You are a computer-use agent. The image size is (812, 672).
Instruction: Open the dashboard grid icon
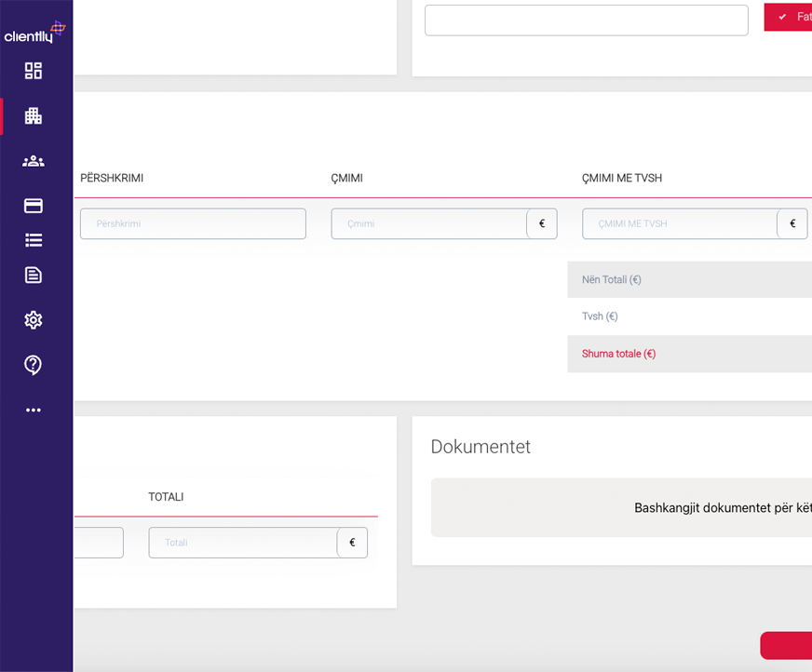pos(34,71)
